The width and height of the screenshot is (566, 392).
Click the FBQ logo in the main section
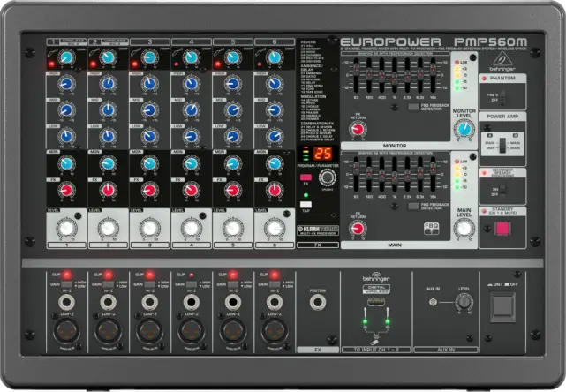tap(432, 229)
